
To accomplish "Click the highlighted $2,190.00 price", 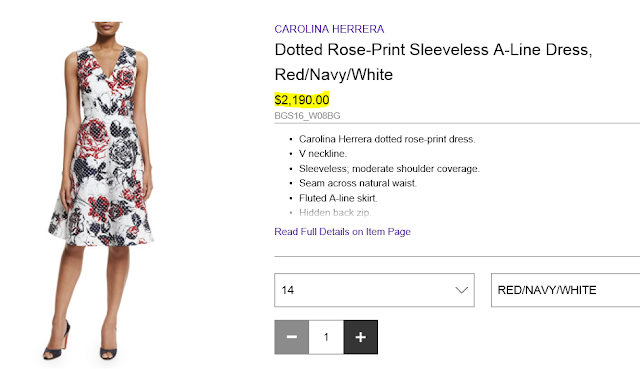I will [302, 100].
